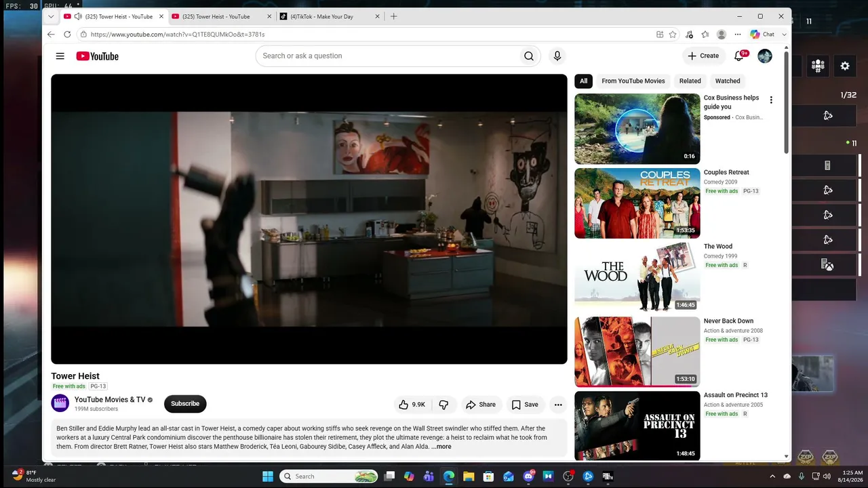The image size is (868, 488).
Task: Select the From YouTube Movies chip
Action: pos(633,81)
